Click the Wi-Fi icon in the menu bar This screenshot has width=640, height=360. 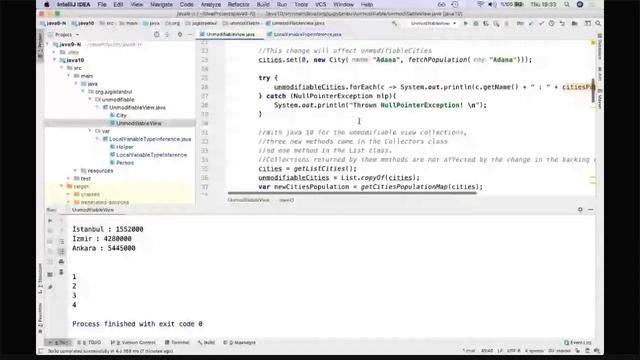point(480,4)
